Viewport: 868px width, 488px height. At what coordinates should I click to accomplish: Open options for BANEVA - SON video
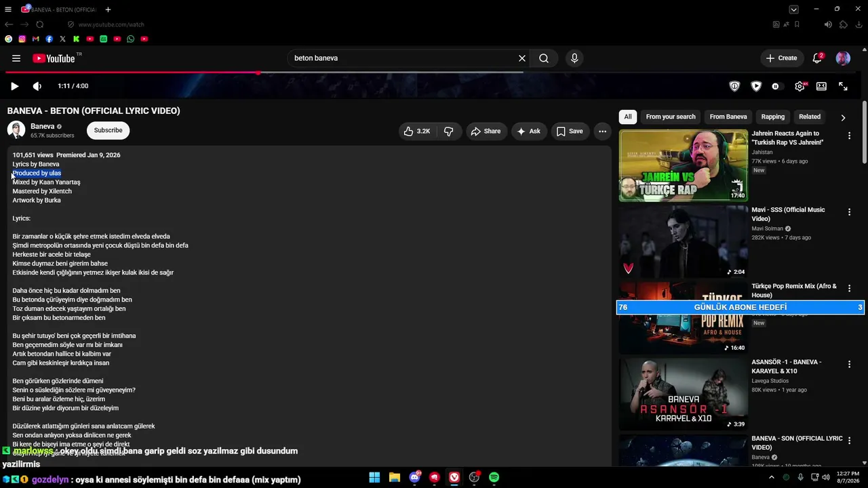pos(849,441)
